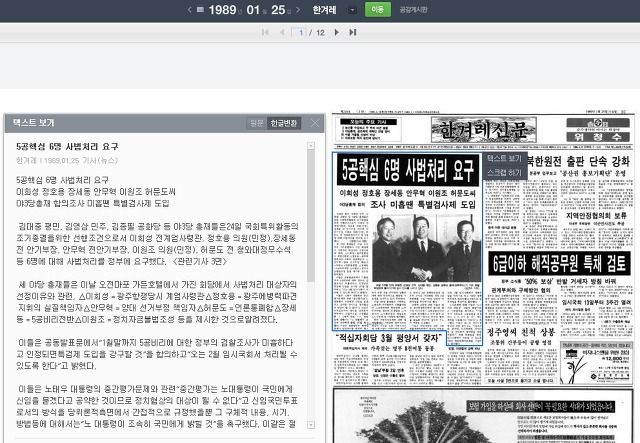640x443 pixels.
Task: Jump to the first page icon
Action: pyautogui.click(x=265, y=32)
